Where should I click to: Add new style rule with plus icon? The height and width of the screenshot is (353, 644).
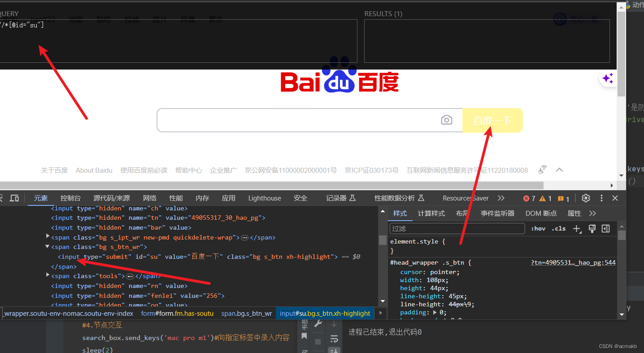click(577, 229)
